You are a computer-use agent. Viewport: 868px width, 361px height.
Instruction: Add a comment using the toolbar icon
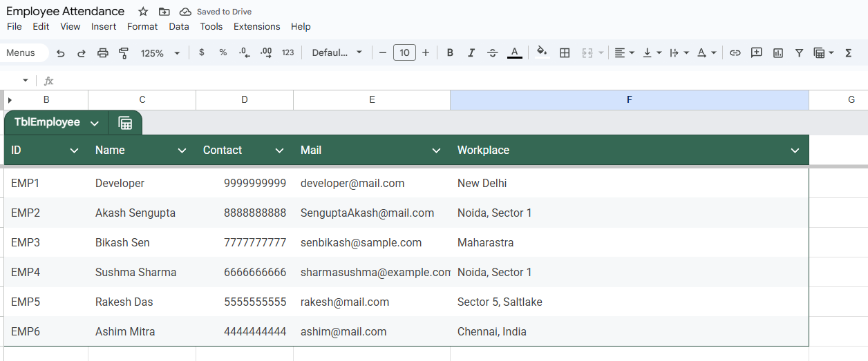757,52
